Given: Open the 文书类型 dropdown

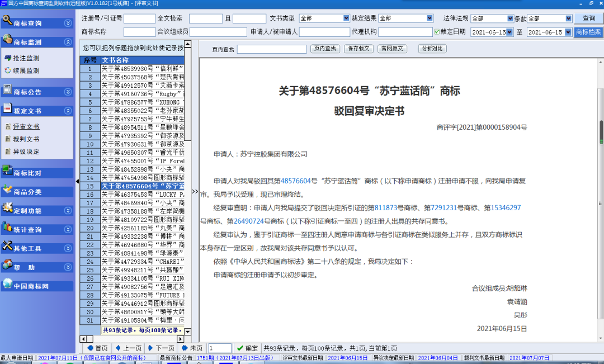Looking at the screenshot, I should pyautogui.click(x=346, y=18).
